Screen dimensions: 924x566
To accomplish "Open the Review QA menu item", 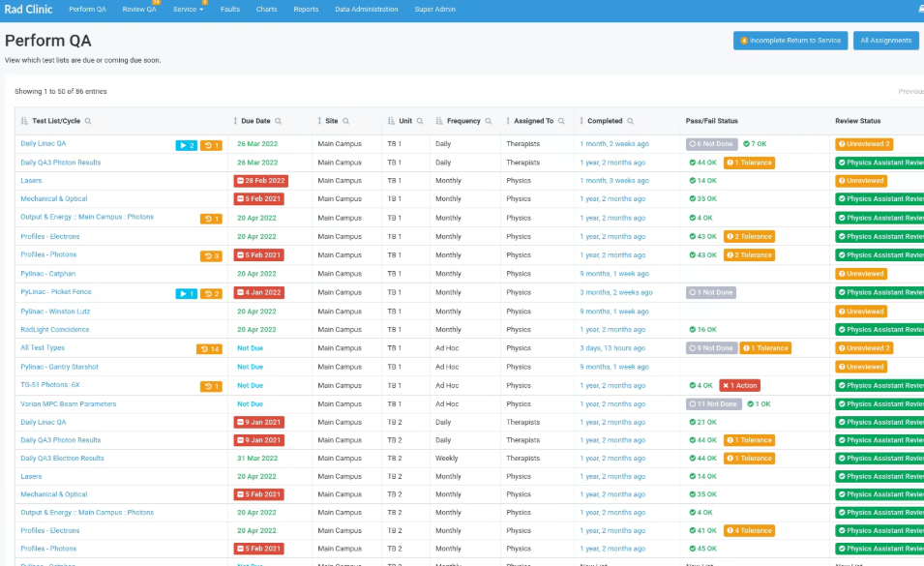I will pos(139,10).
